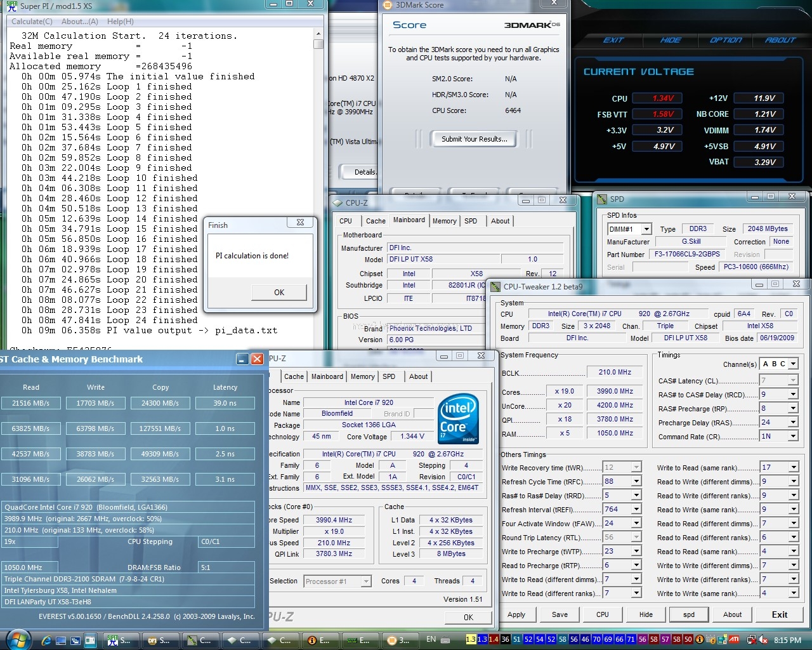This screenshot has width=812, height=650.
Task: Open the RAS# to CAS# Delay dropdown
Action: coord(793,395)
